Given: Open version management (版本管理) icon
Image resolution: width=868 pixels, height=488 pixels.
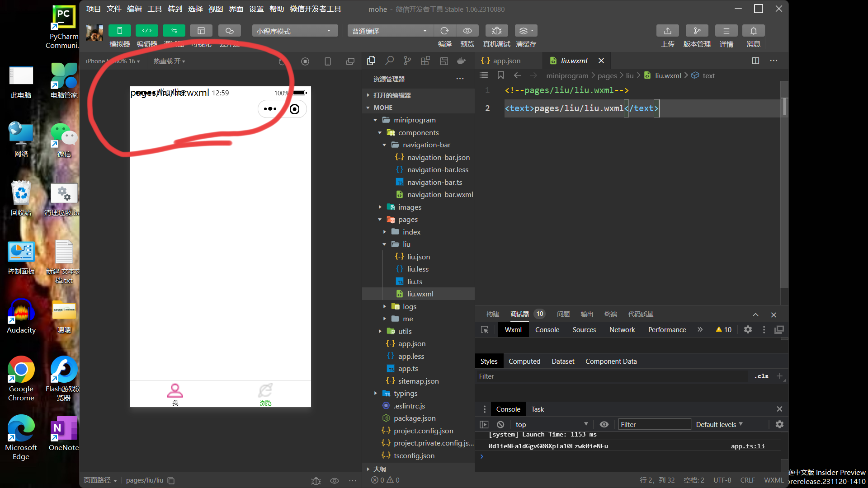Looking at the screenshot, I should 697,31.
